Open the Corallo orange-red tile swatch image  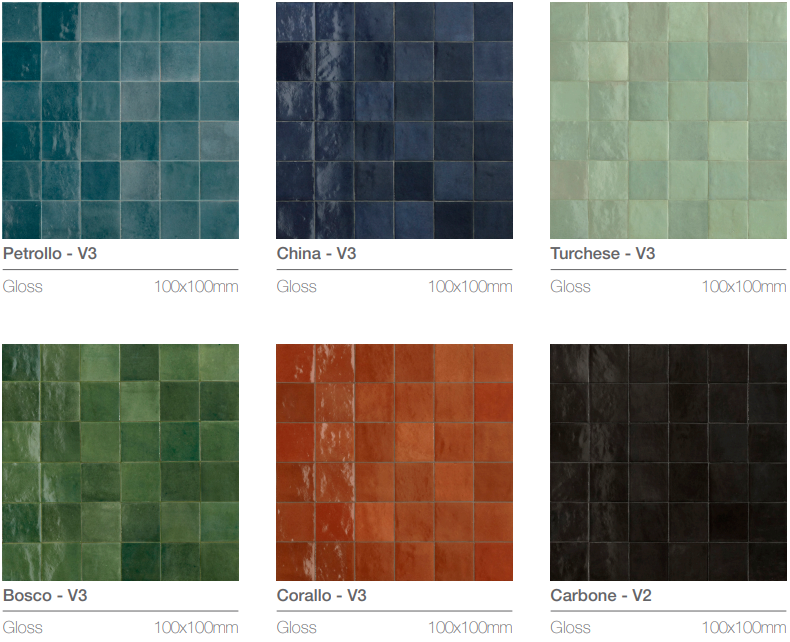[x=394, y=462]
